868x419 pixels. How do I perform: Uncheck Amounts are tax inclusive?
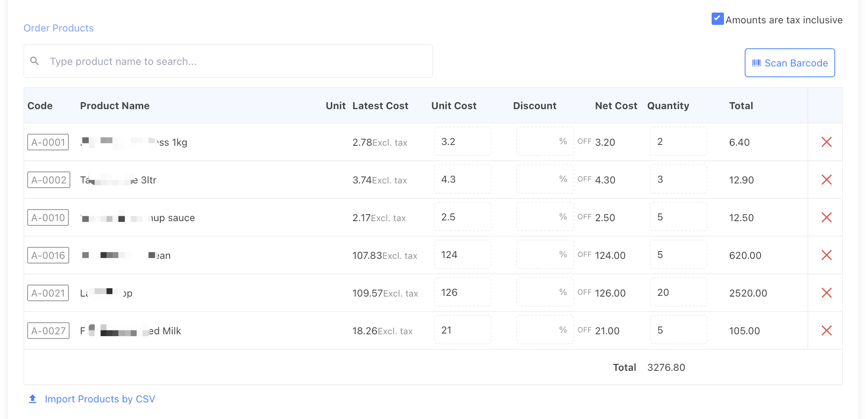[x=717, y=19]
